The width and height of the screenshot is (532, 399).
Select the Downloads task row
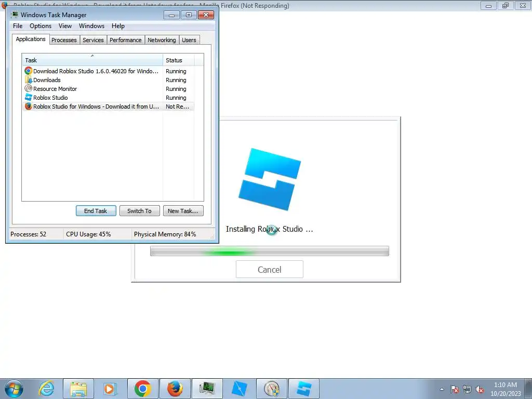click(x=108, y=79)
